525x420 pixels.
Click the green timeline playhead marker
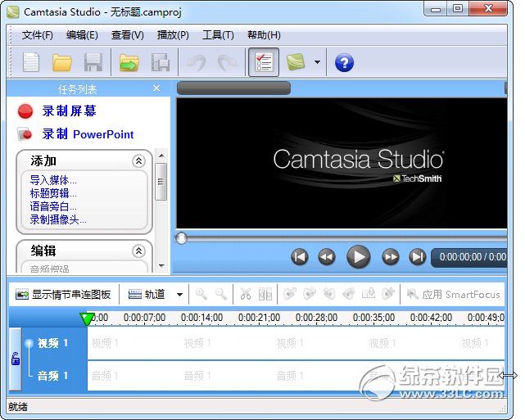[87, 319]
